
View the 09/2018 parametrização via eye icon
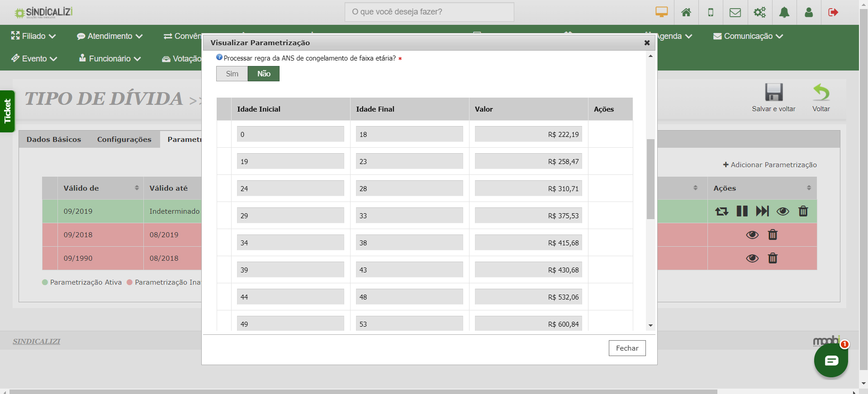tap(752, 235)
